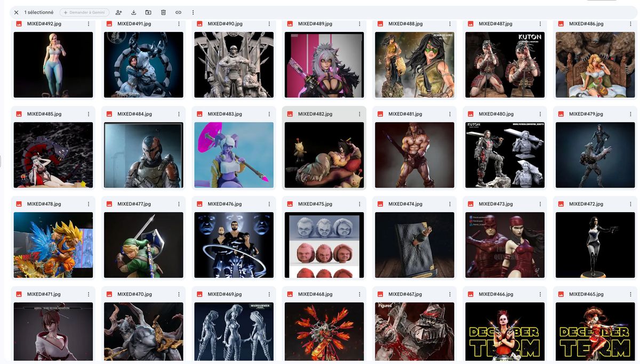Open options menu for MIXED#483.jpg

269,114
